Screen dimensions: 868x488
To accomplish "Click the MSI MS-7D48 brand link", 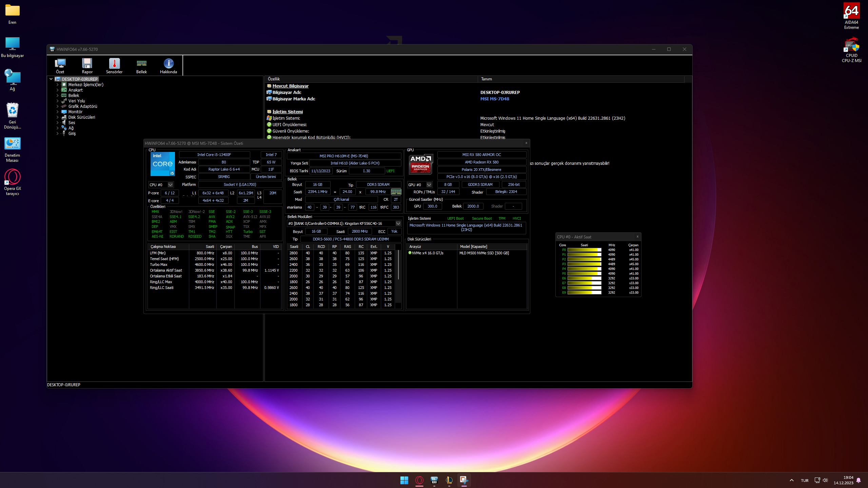I will pyautogui.click(x=495, y=99).
